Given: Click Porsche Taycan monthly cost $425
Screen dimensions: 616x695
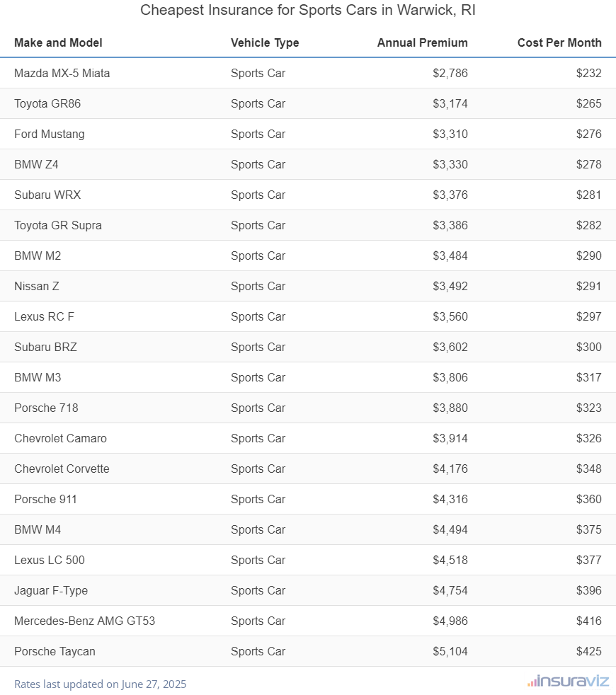Looking at the screenshot, I should click(x=588, y=651).
